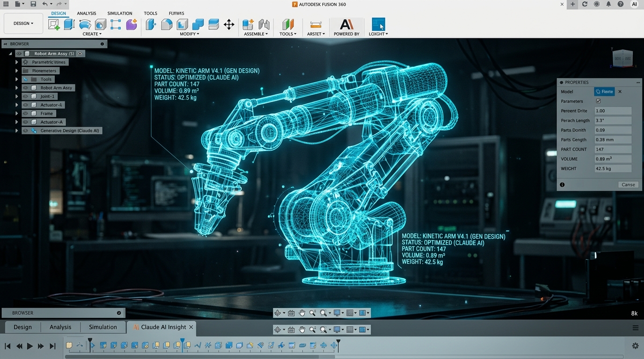644x359 pixels.
Task: Open notifications bell icon
Action: (608, 4)
